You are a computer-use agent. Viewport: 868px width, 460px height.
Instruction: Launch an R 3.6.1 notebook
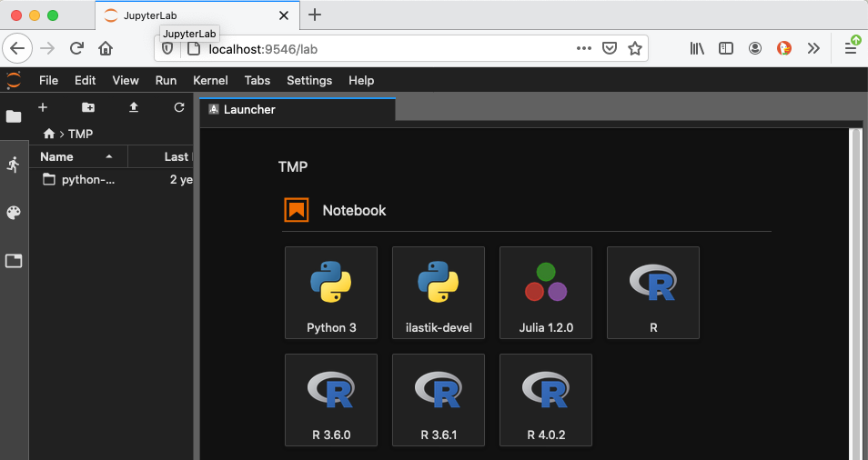tap(439, 400)
